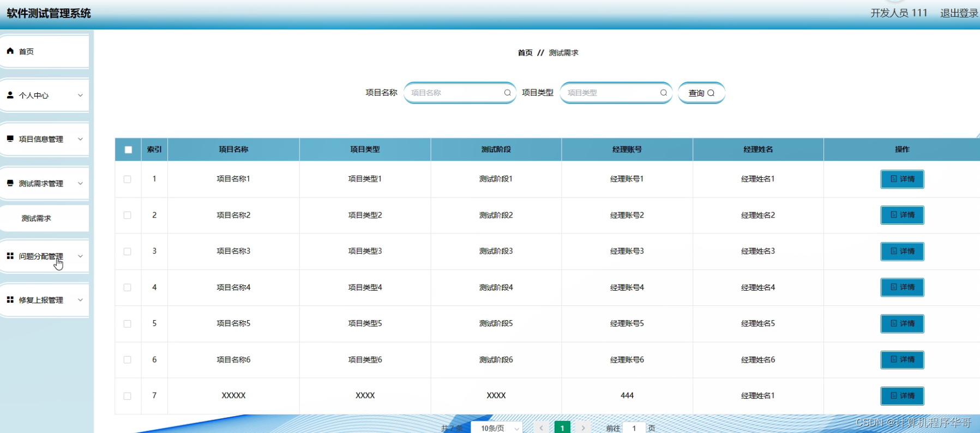Expand 修复上报管理 with its chevron
The width and height of the screenshot is (980, 433).
[80, 300]
